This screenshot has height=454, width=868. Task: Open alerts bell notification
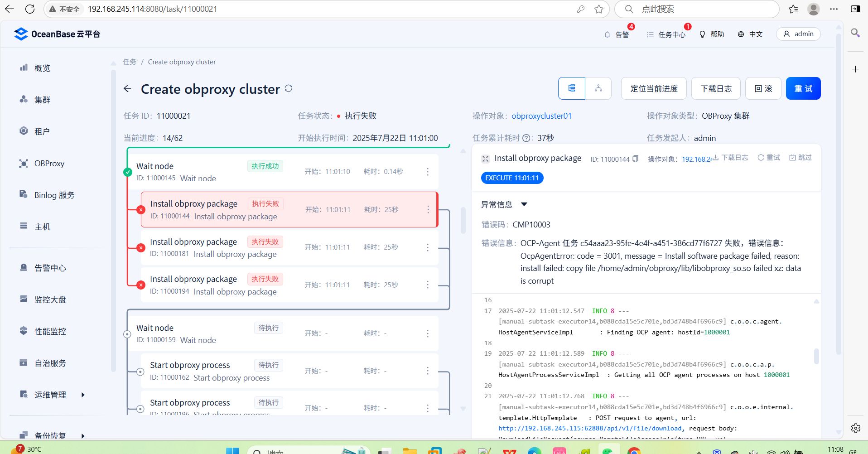tap(617, 34)
